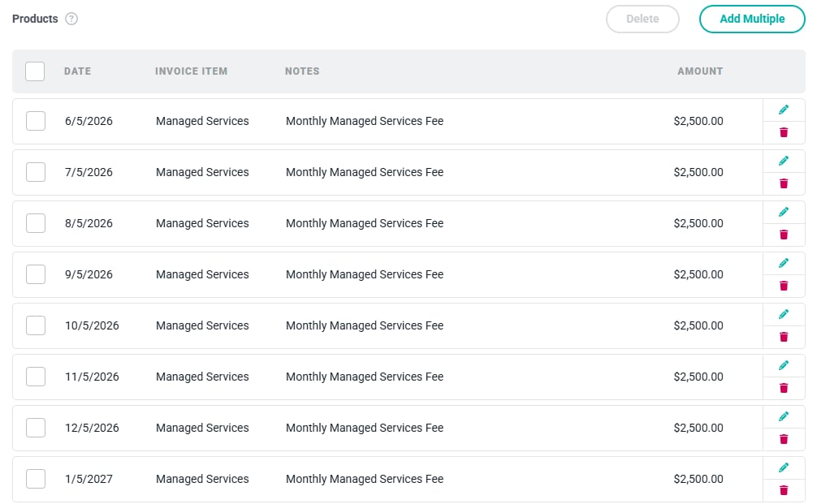This screenshot has height=504, width=817.
Task: Mark the 12/5/2026 row checkbox
Action: coord(36,428)
